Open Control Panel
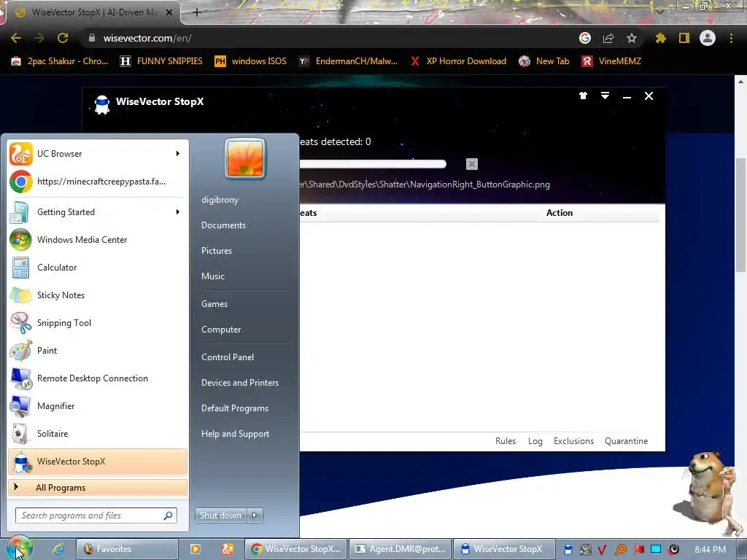 click(x=228, y=357)
